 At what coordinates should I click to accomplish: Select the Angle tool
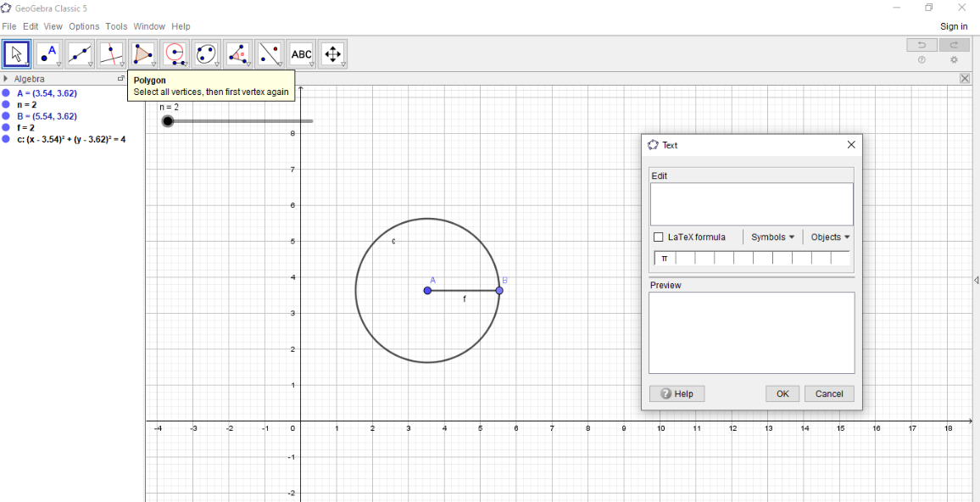coord(238,53)
